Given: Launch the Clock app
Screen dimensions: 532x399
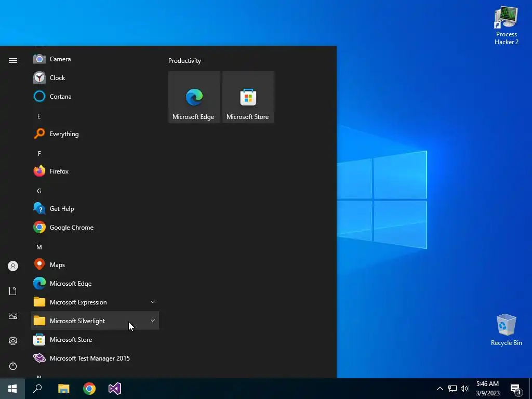Looking at the screenshot, I should click(x=95, y=78).
